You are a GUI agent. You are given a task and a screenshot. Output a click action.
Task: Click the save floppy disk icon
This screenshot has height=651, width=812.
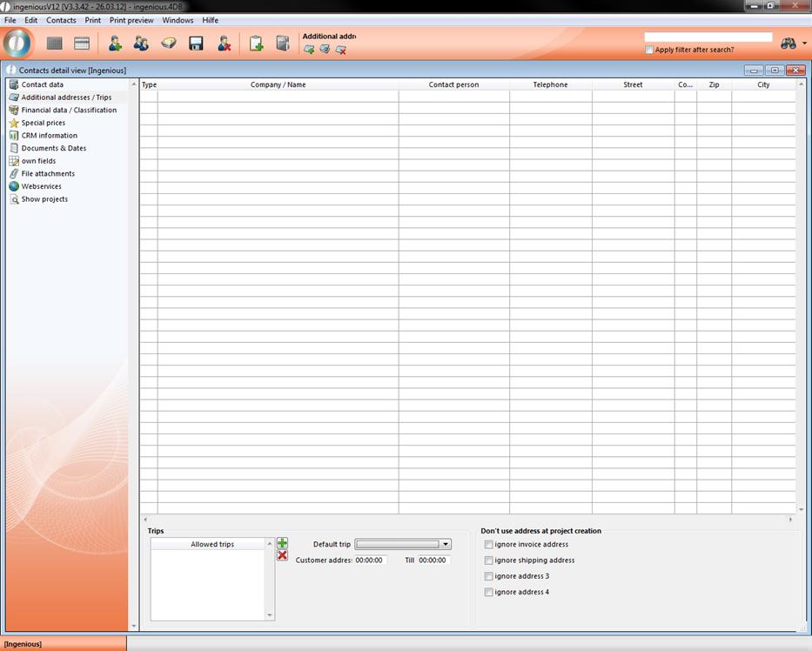196,43
